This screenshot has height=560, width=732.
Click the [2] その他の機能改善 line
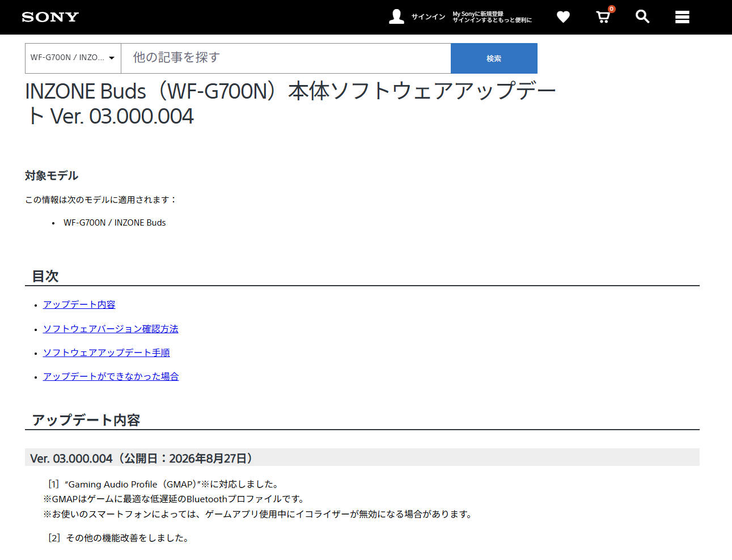click(119, 538)
